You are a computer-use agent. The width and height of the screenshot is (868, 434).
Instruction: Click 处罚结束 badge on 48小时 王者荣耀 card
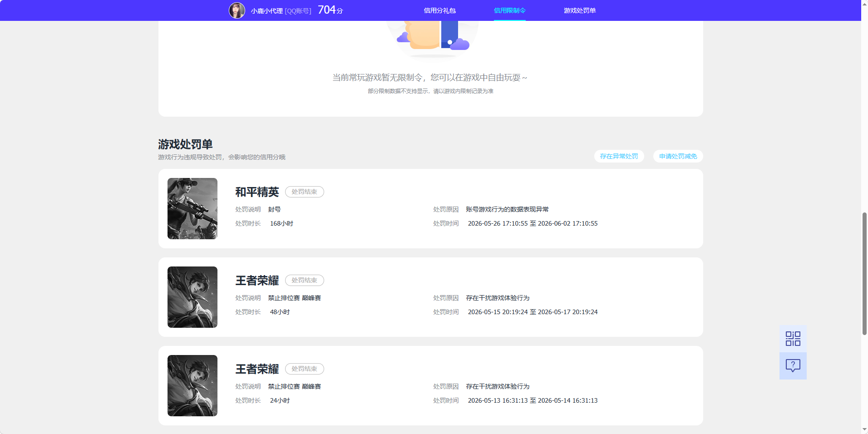pyautogui.click(x=304, y=281)
